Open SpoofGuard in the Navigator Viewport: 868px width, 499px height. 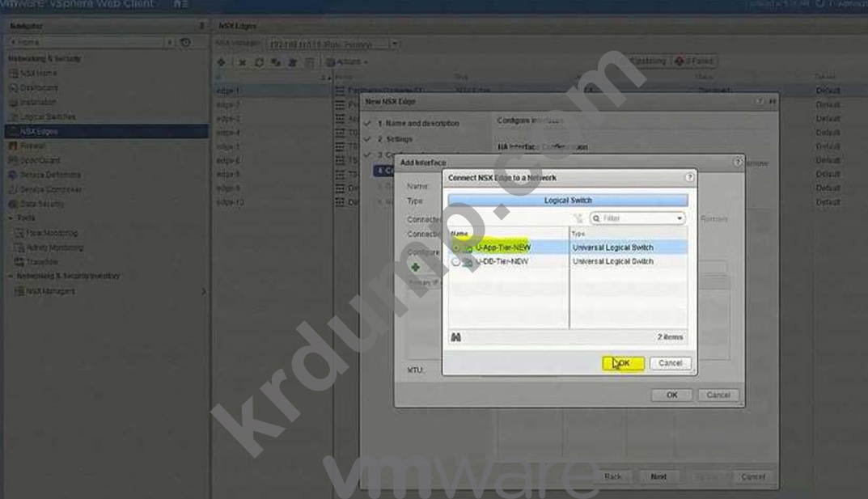click(40, 160)
